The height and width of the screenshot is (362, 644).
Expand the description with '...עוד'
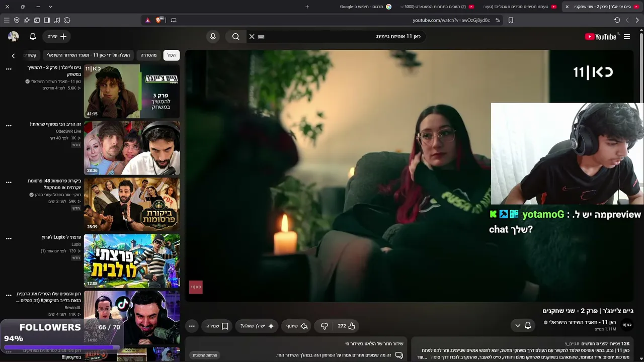422,357
